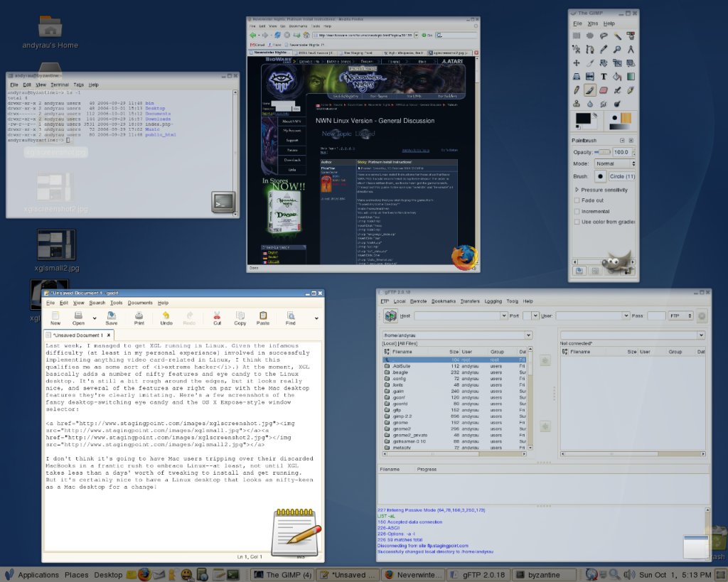Enable the Fade out checkbox
Viewport: 728px width, 582px height.
(x=577, y=200)
